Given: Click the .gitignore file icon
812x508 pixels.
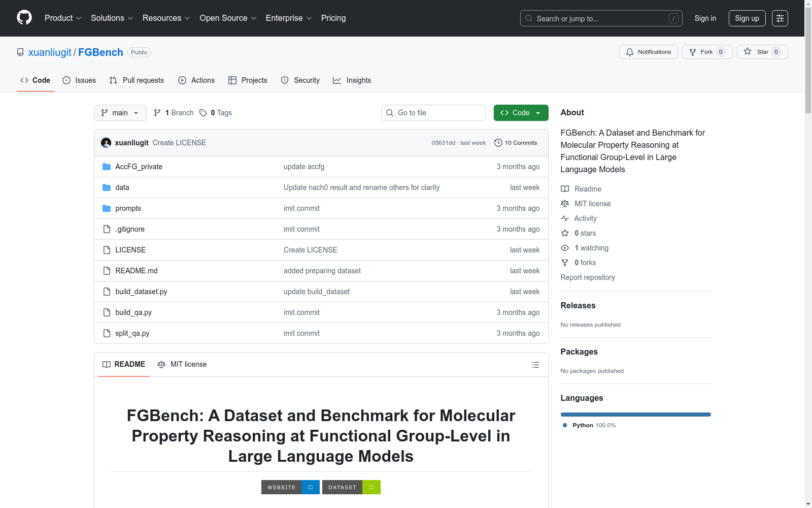Looking at the screenshot, I should coord(107,229).
